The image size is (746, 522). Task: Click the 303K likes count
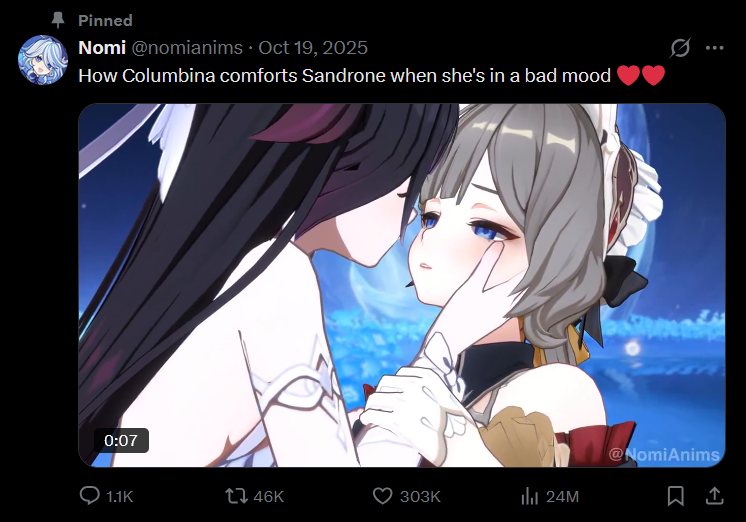(x=420, y=497)
